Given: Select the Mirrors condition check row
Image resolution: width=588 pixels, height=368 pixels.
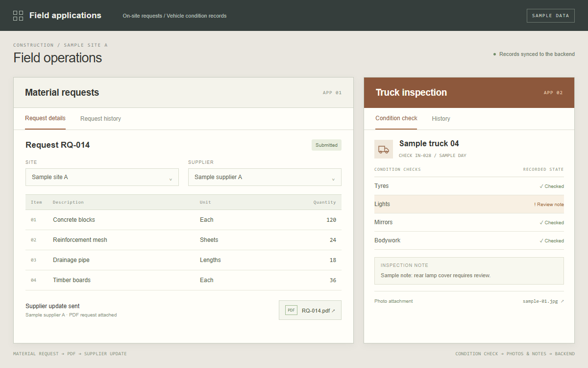Looking at the screenshot, I should tap(469, 222).
